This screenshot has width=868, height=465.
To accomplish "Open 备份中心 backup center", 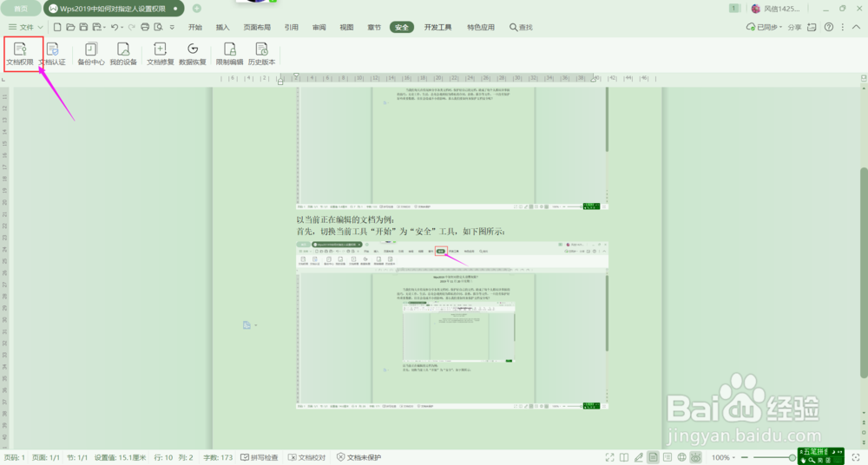I will 91,55.
